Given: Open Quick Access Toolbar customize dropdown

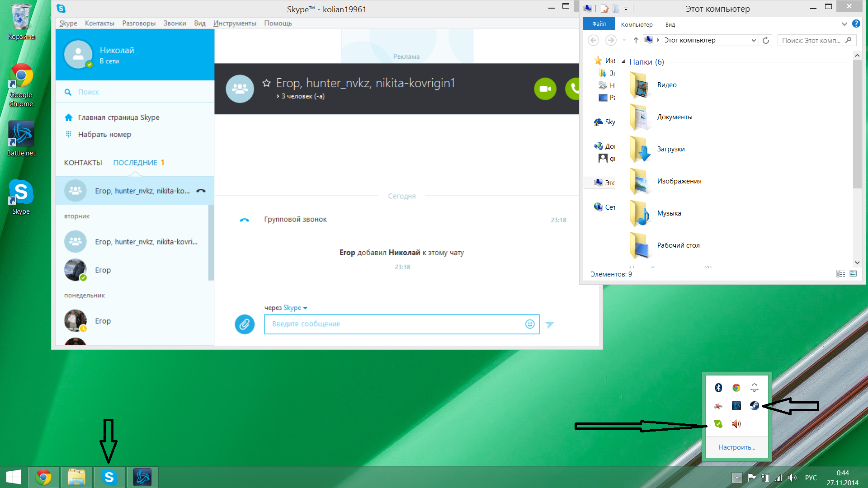Looking at the screenshot, I should click(x=626, y=9).
